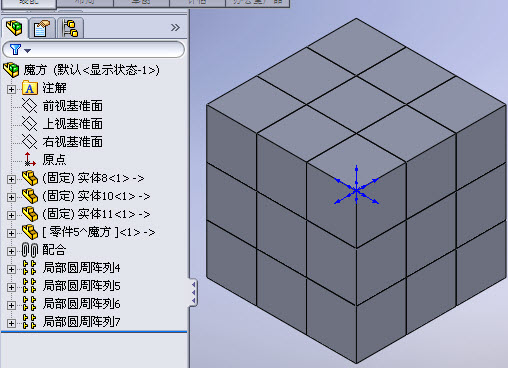Click the 实体8<1> part icon
Screen dimensions: 508x368
[30, 178]
